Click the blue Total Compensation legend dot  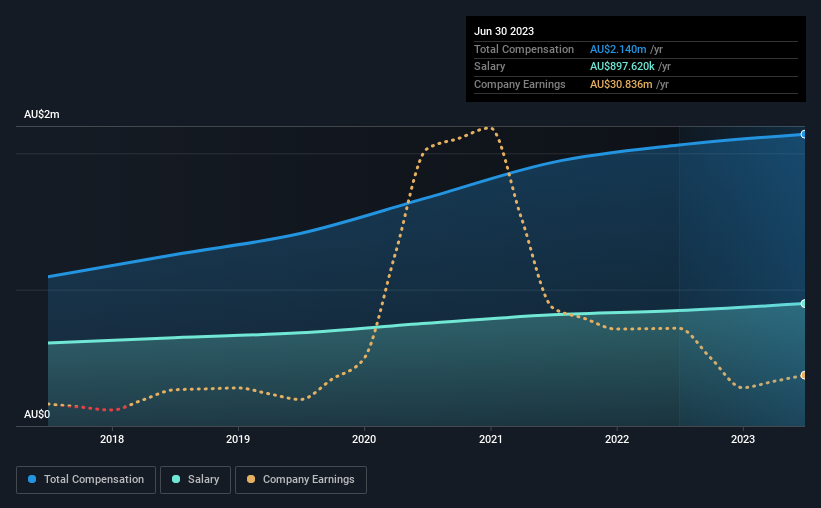pos(32,479)
